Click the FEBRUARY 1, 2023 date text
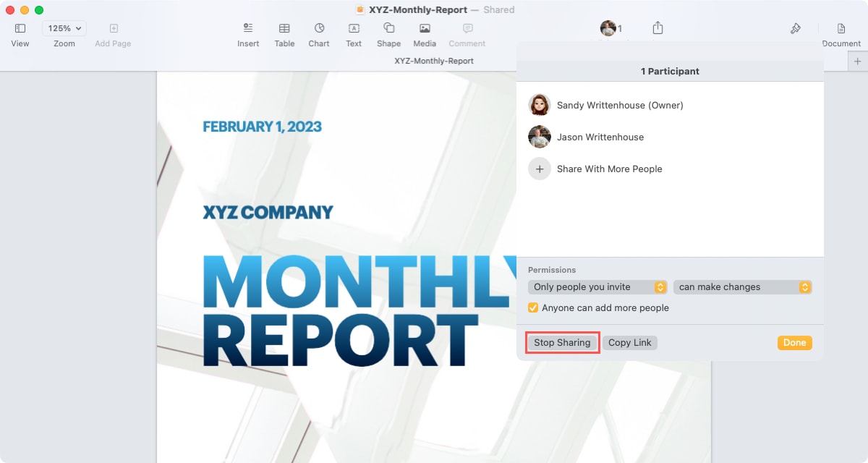Screen dimensions: 868x463 click(262, 127)
